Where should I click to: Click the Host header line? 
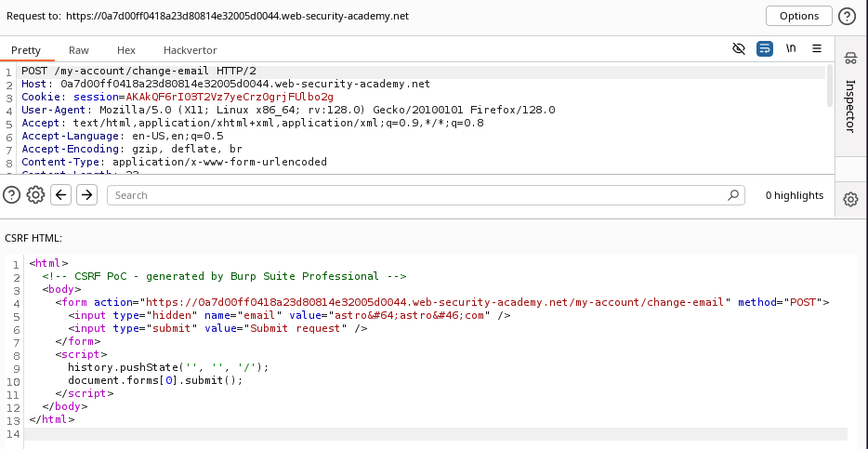226,85
